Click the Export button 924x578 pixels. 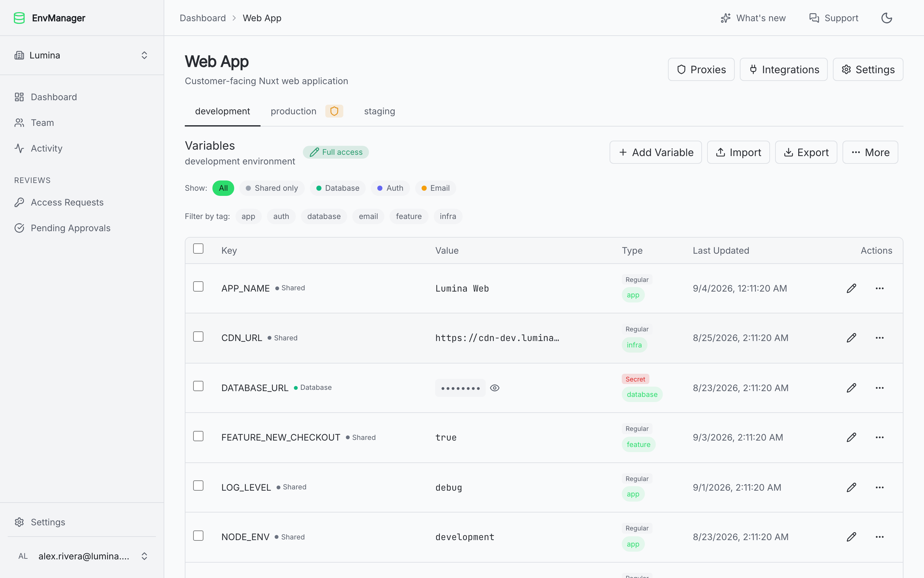(806, 153)
